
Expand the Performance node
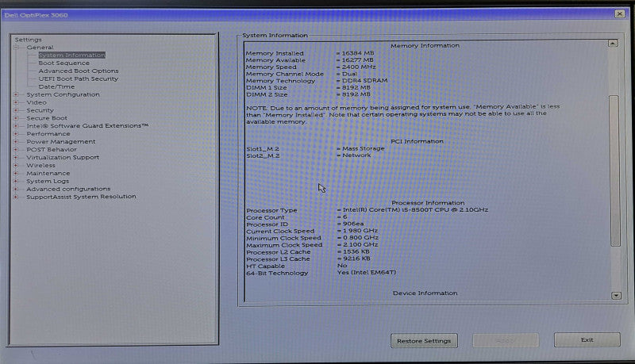click(16, 134)
